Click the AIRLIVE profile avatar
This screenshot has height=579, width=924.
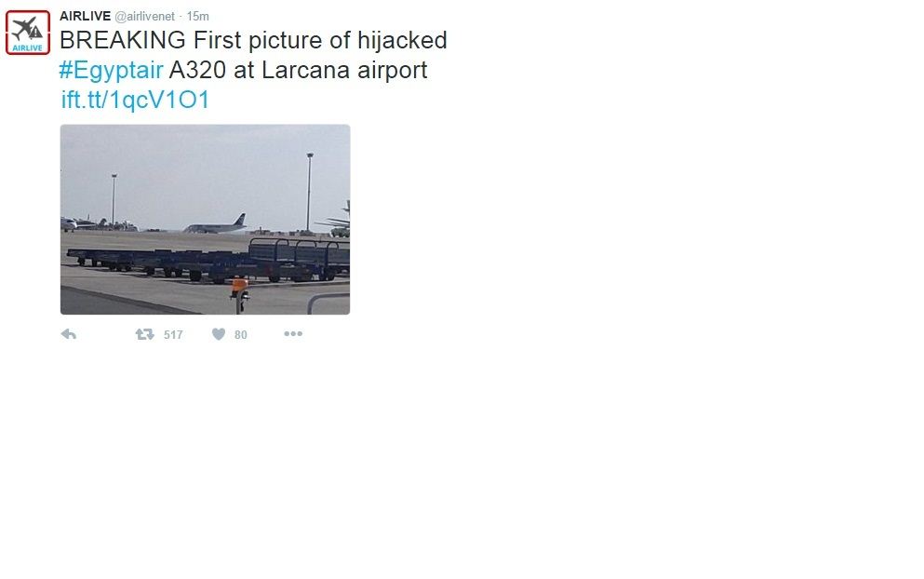(28, 33)
